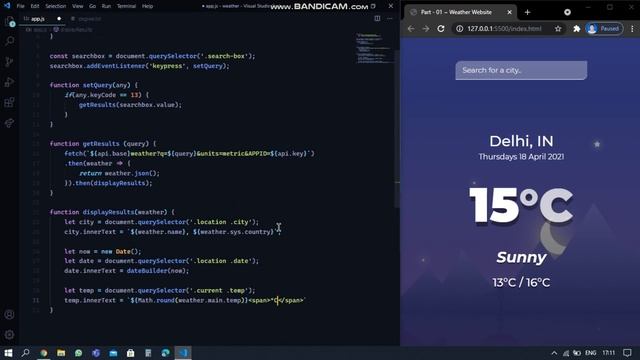Open the Edit menu

point(35,6)
